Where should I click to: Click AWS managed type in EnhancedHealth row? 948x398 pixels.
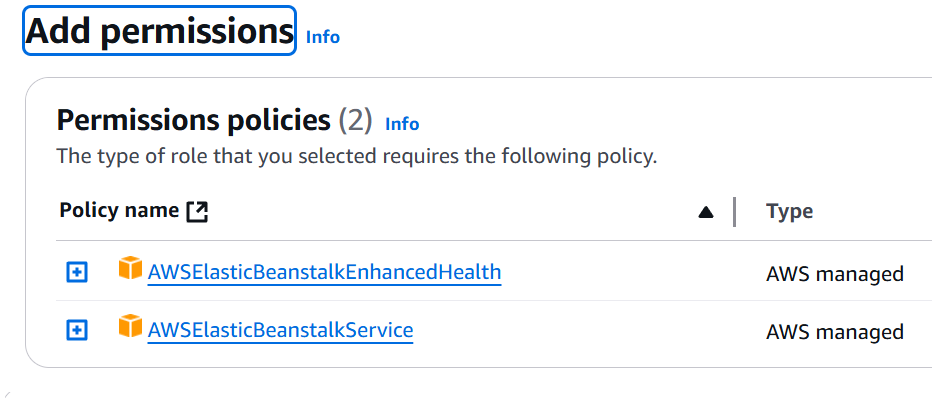click(835, 274)
